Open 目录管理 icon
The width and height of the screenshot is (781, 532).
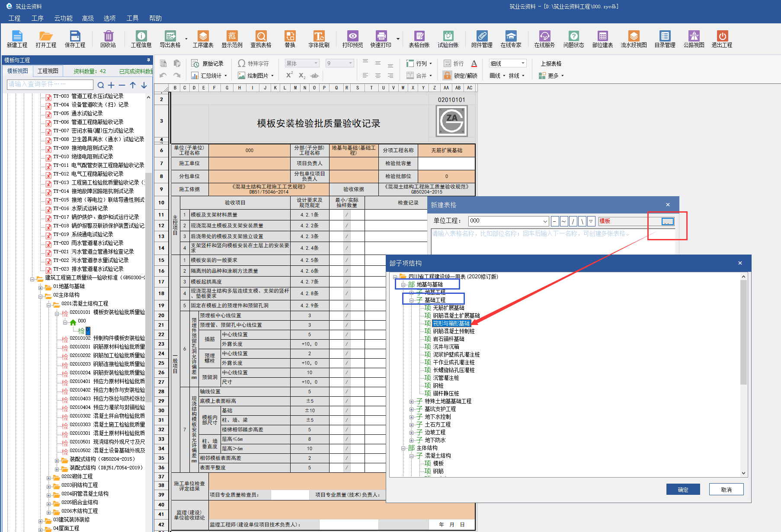[x=665, y=39]
